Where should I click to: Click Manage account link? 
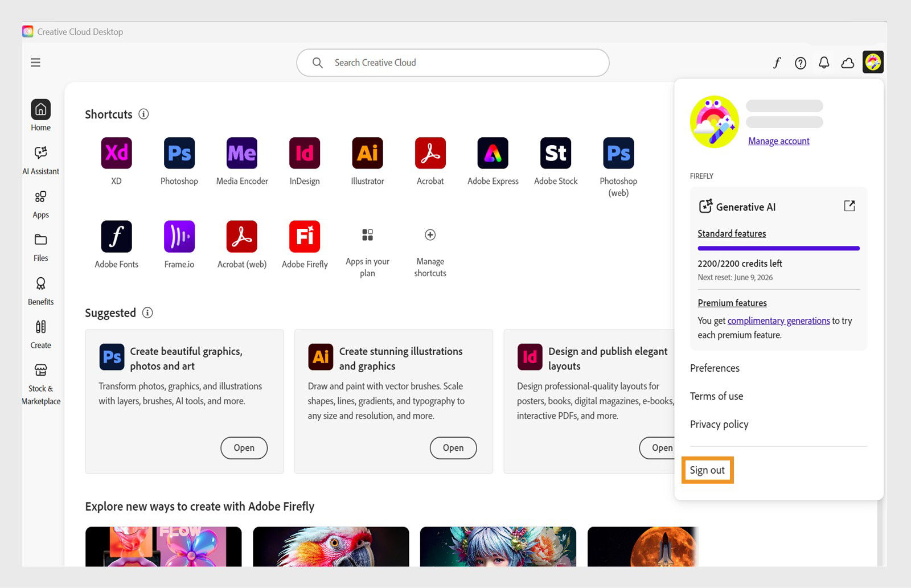click(x=778, y=141)
